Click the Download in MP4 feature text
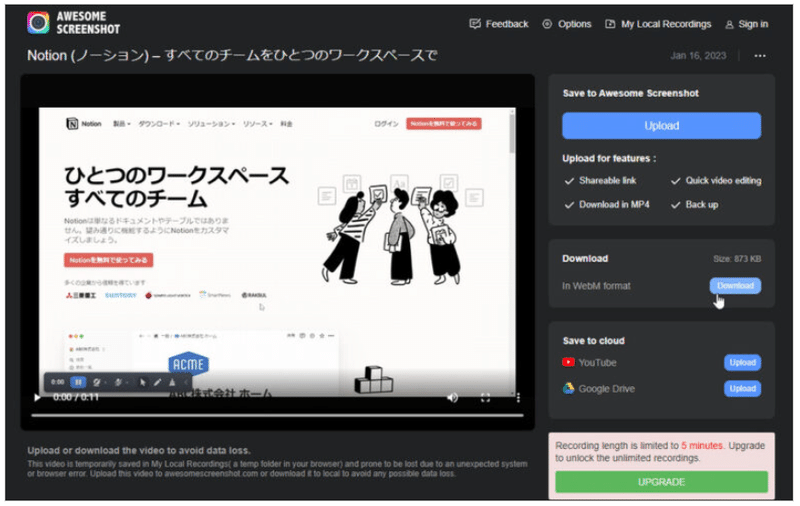This screenshot has height=506, width=800. pos(614,205)
